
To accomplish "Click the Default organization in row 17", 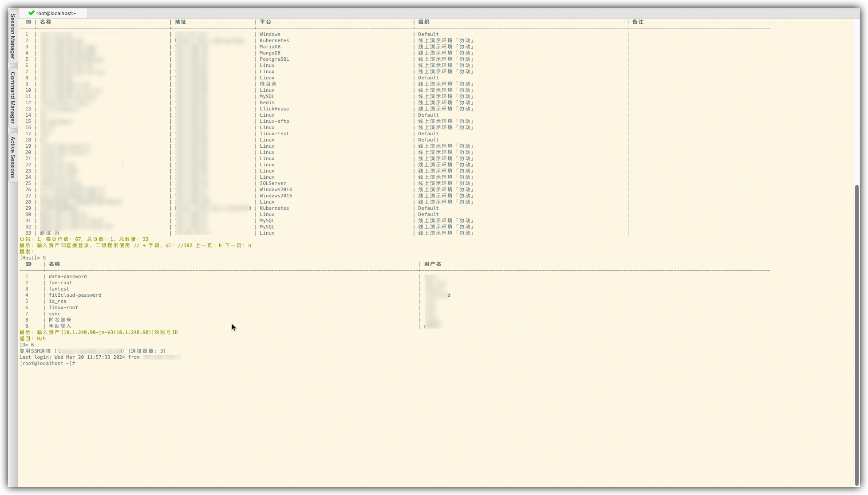I will 428,134.
